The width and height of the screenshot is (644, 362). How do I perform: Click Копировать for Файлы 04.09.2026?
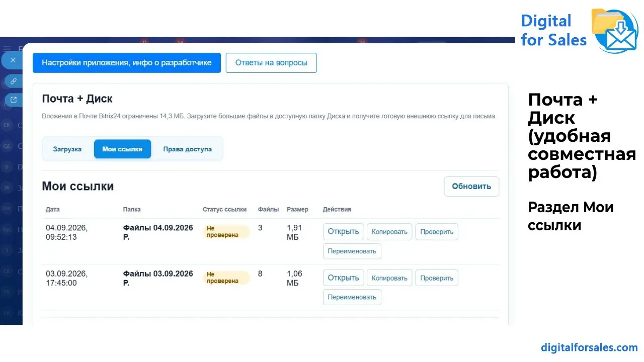click(389, 232)
